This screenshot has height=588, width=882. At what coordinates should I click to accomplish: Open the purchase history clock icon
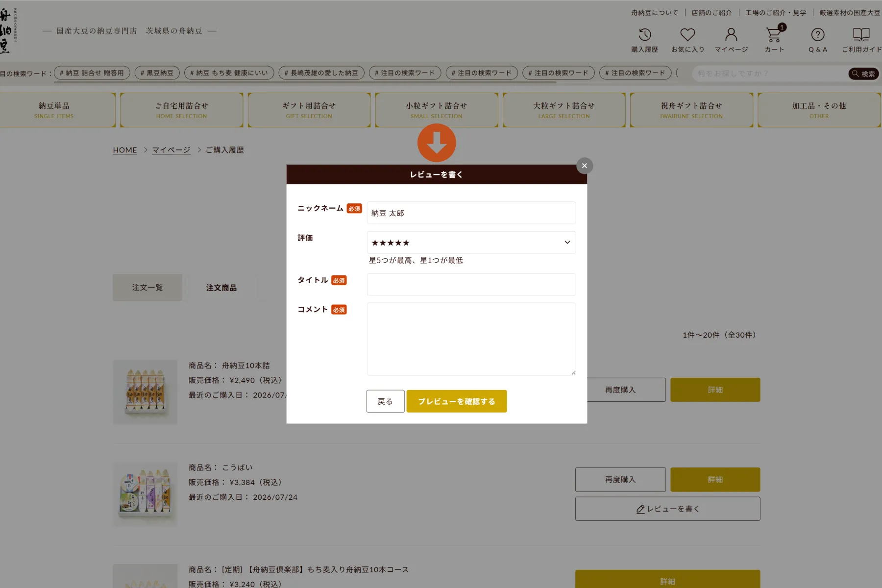tap(644, 35)
